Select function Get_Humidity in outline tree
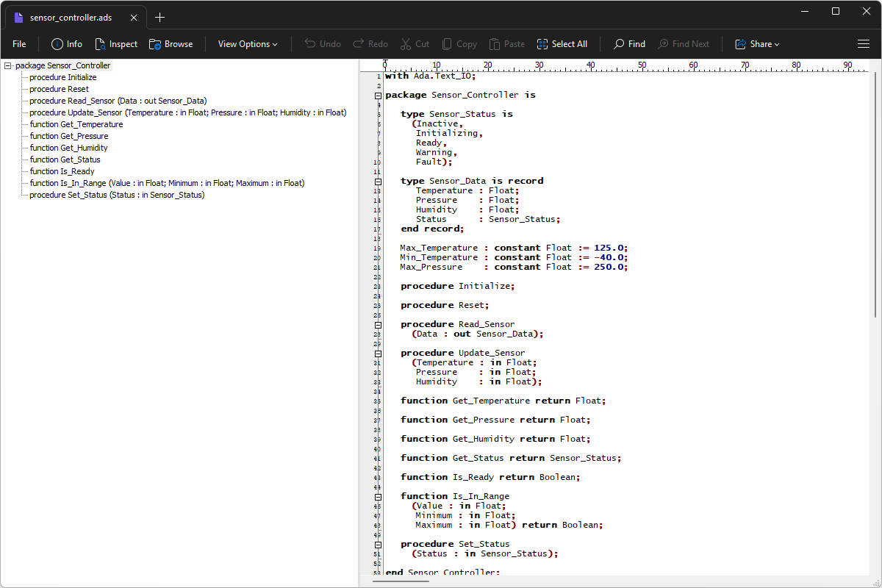Image resolution: width=882 pixels, height=588 pixels. tap(69, 148)
